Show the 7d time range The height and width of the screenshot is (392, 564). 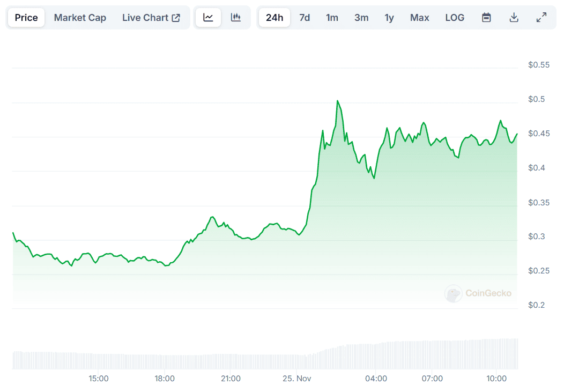coord(305,18)
